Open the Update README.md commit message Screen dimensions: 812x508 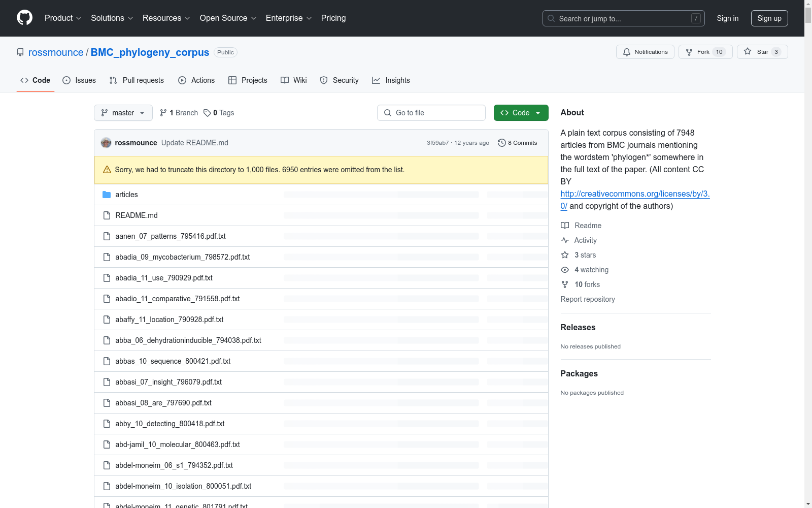point(195,143)
